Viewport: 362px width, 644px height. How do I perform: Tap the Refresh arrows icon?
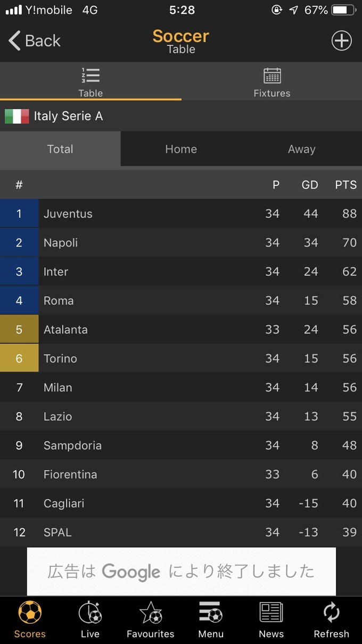(x=331, y=613)
